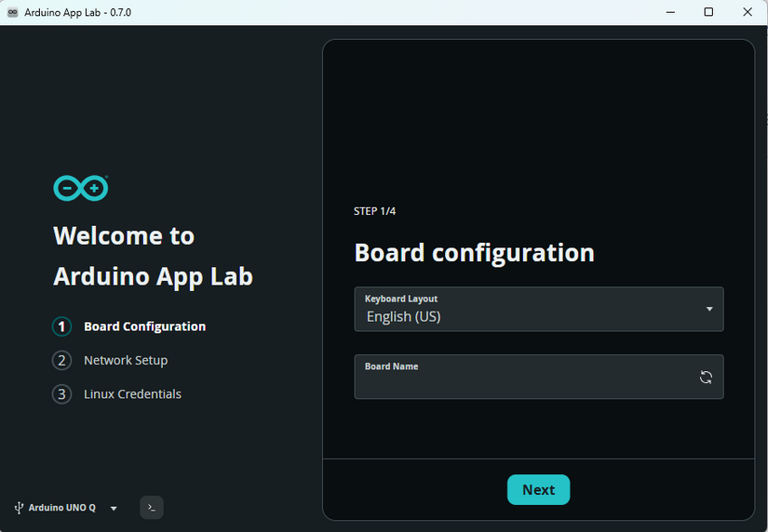This screenshot has height=532, width=768.
Task: Click the Arduino infinity logo
Action: point(81,188)
